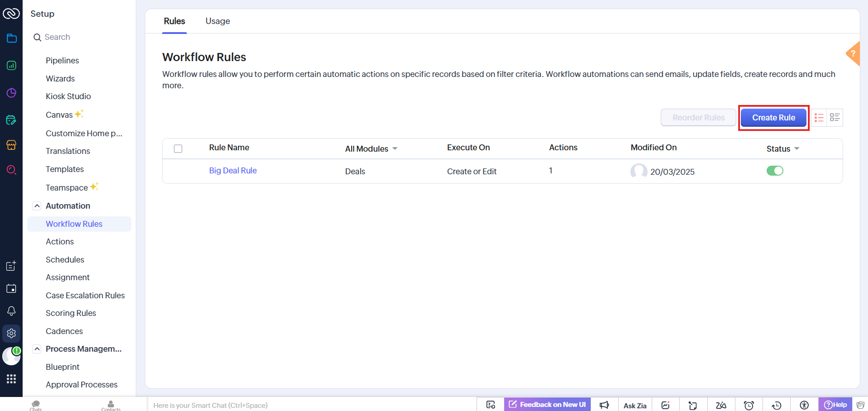Open Teamspace in sidebar
The image size is (868, 411).
coord(67,188)
